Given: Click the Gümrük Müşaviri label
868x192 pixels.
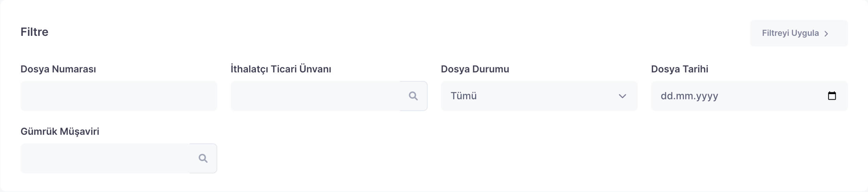Looking at the screenshot, I should (x=60, y=131).
